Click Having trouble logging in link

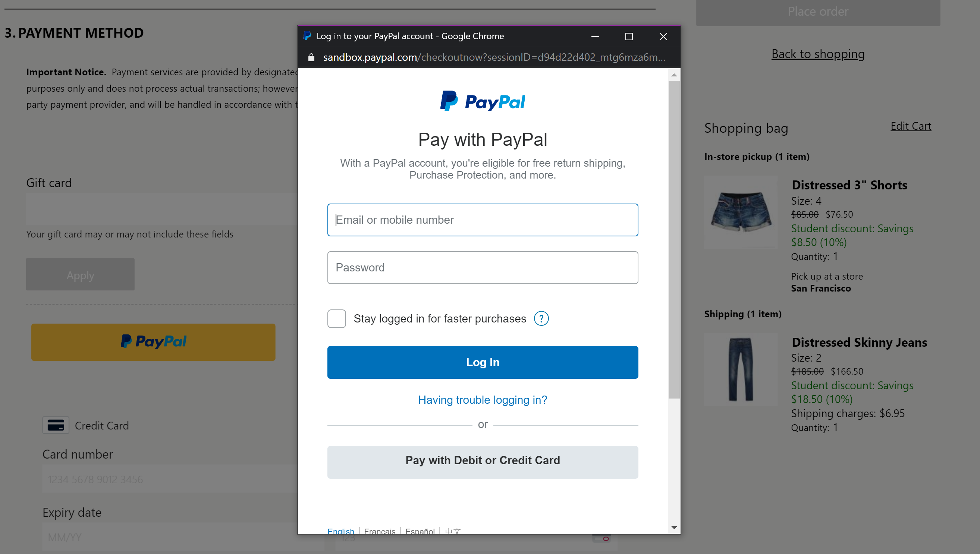coord(483,400)
